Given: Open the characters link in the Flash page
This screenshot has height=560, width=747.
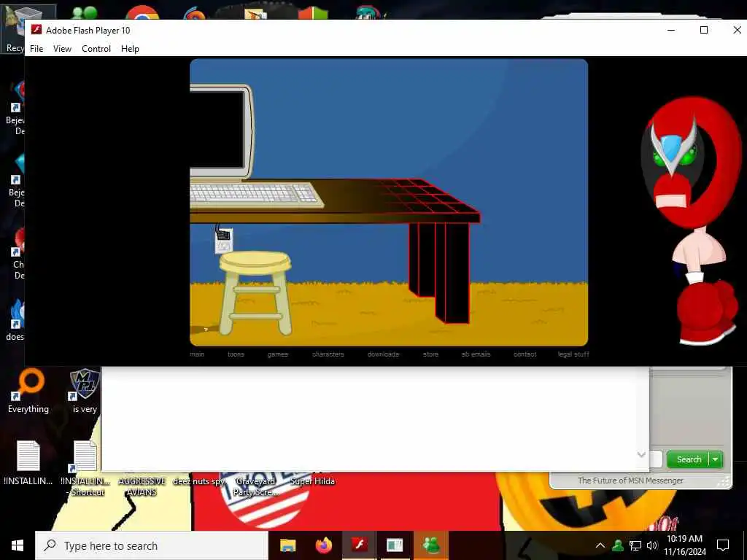Looking at the screenshot, I should tap(328, 354).
